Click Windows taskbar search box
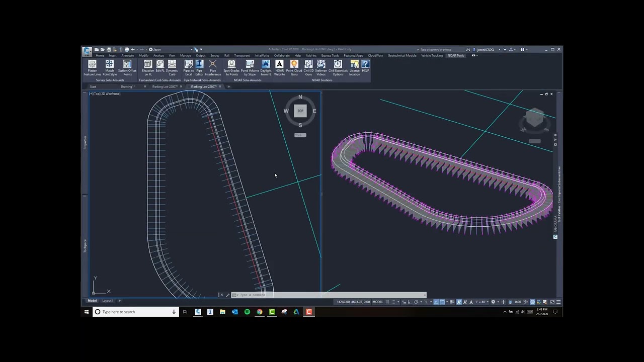This screenshot has height=362, width=644. [135, 312]
